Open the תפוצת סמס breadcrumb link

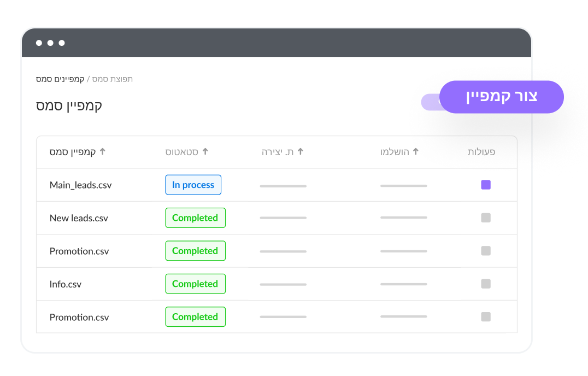[x=112, y=79]
